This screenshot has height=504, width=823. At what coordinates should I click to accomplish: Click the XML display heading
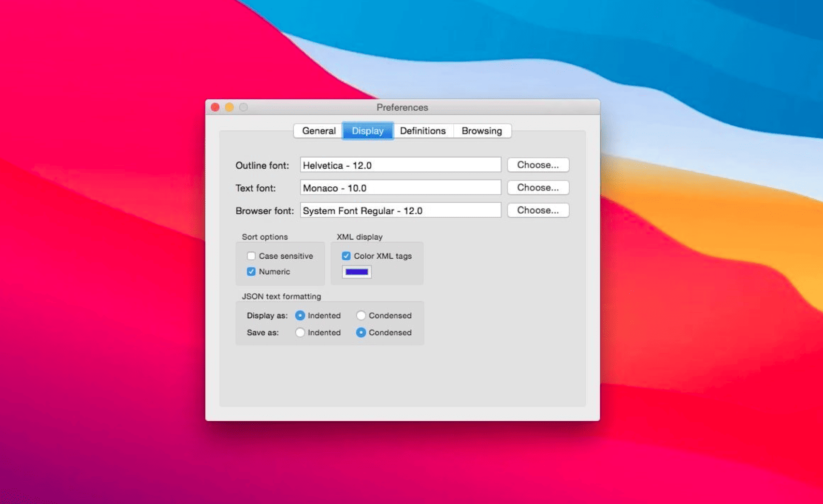pos(359,237)
